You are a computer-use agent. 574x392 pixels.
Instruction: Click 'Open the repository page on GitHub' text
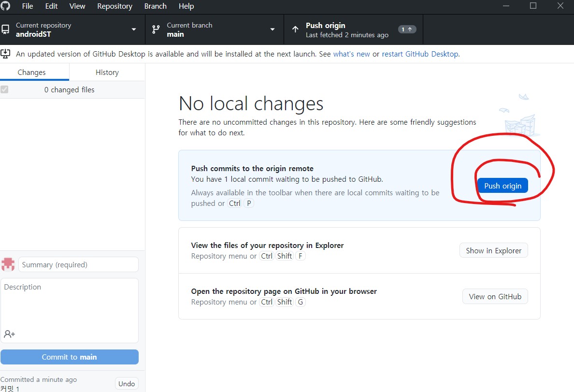click(284, 291)
